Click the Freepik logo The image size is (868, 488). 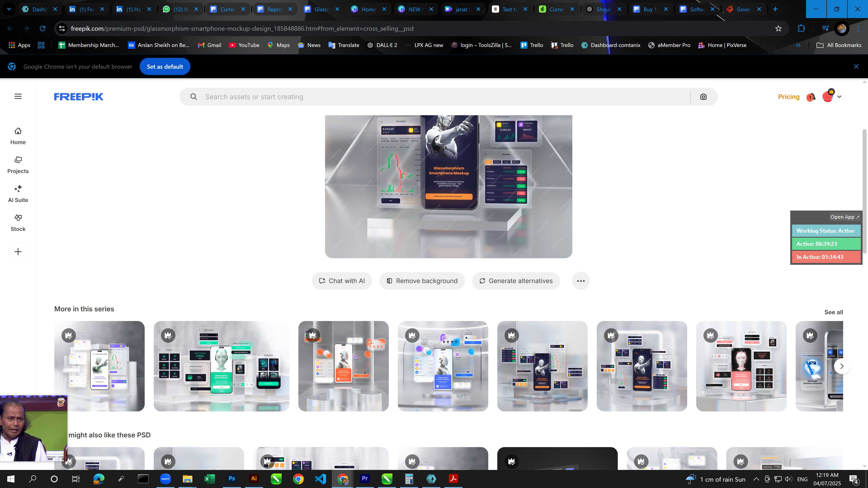[78, 97]
